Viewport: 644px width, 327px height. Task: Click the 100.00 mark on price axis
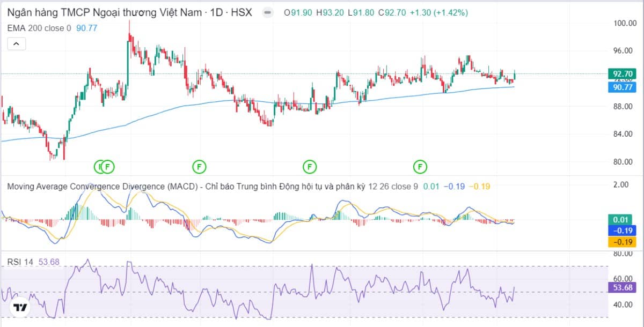click(624, 23)
